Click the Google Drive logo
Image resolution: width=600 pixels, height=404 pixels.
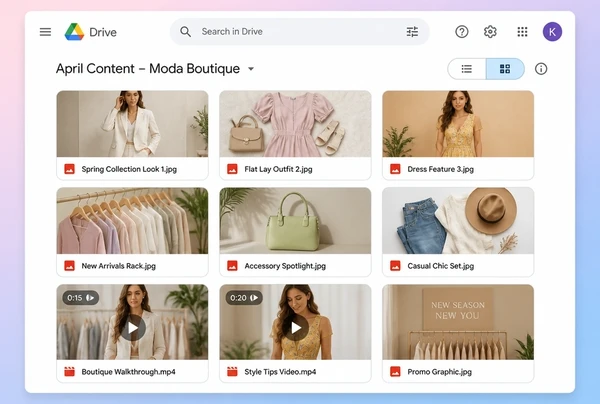click(74, 32)
